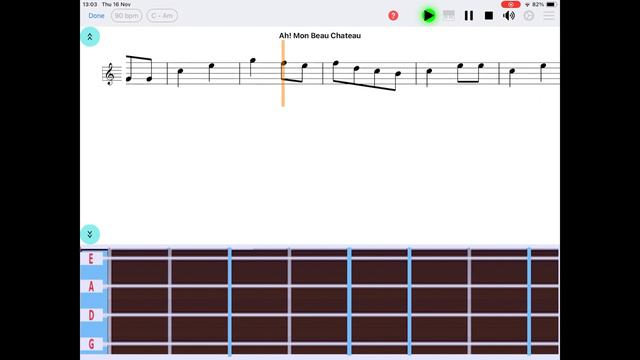This screenshot has width=640, height=360.
Task: Start playback with the green play button
Action: click(x=429, y=16)
